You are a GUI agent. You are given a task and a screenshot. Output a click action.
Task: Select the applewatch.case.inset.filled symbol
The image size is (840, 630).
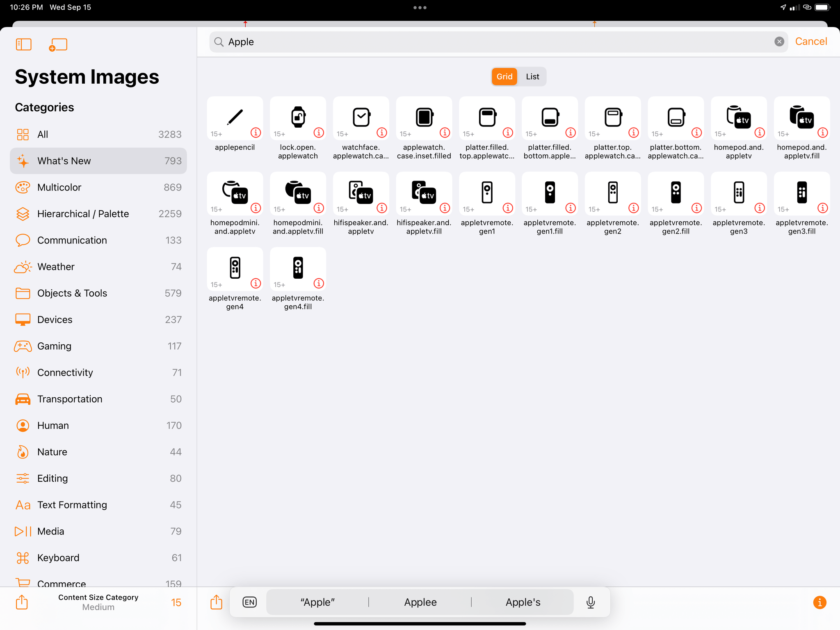pyautogui.click(x=424, y=117)
